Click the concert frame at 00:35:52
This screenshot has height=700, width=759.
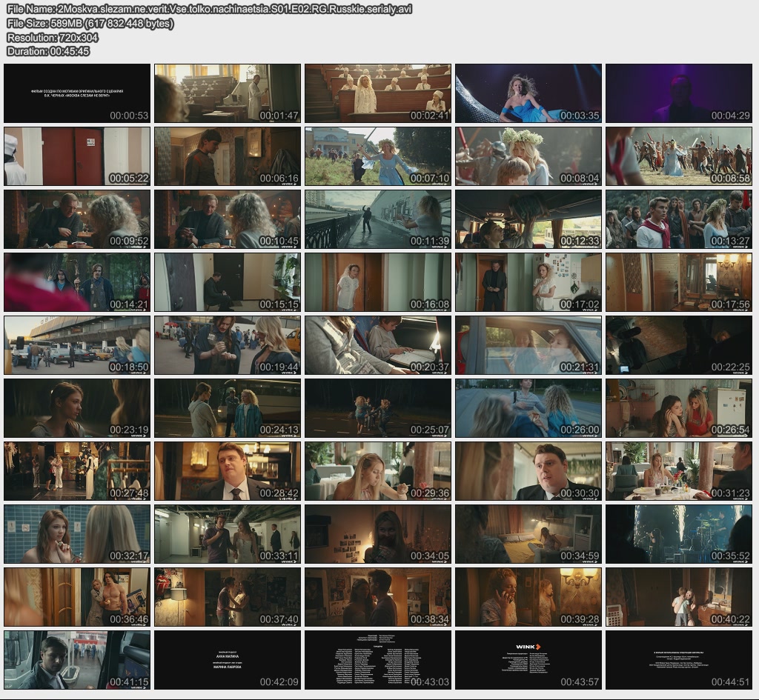click(x=678, y=534)
